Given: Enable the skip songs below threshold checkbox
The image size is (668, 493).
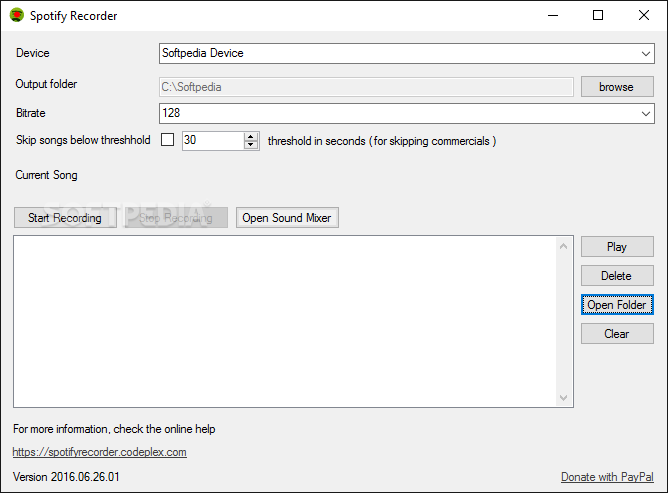Looking at the screenshot, I should pos(167,140).
